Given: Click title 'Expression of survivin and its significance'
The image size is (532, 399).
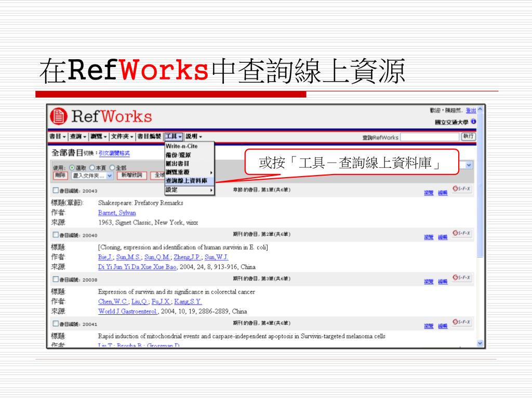Looking at the screenshot, I should coord(177,292).
